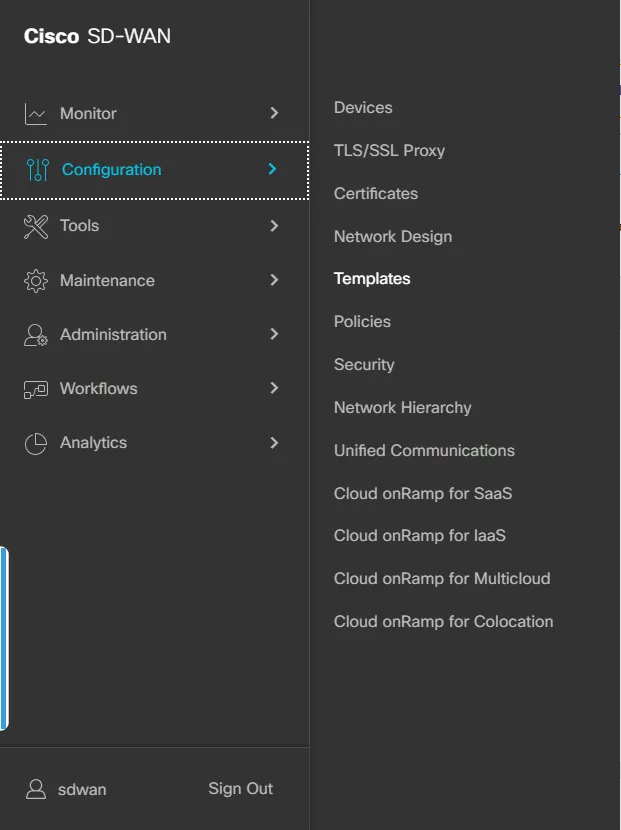Open the TLS/SSL Proxy settings
Viewport: 621px width, 830px height.
[x=390, y=150]
